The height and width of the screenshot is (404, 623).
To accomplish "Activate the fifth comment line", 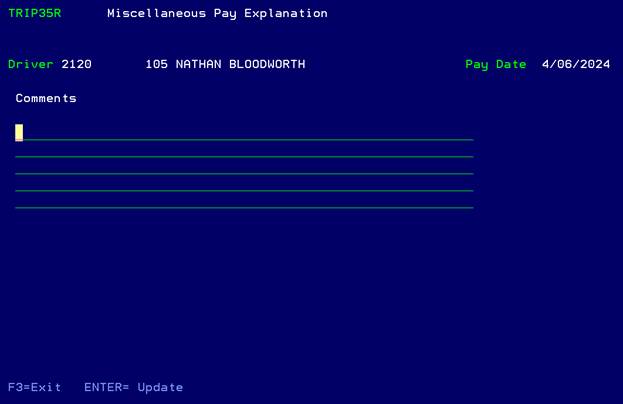I will 245,200.
